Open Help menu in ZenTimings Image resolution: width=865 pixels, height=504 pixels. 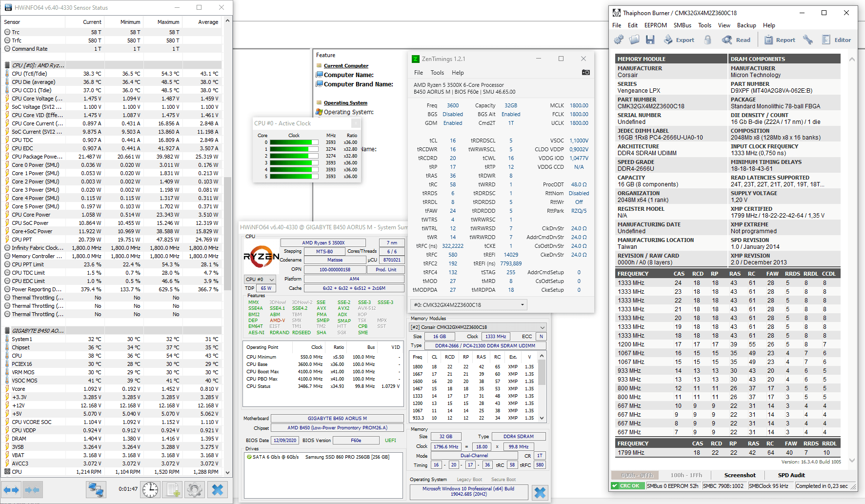tap(458, 73)
